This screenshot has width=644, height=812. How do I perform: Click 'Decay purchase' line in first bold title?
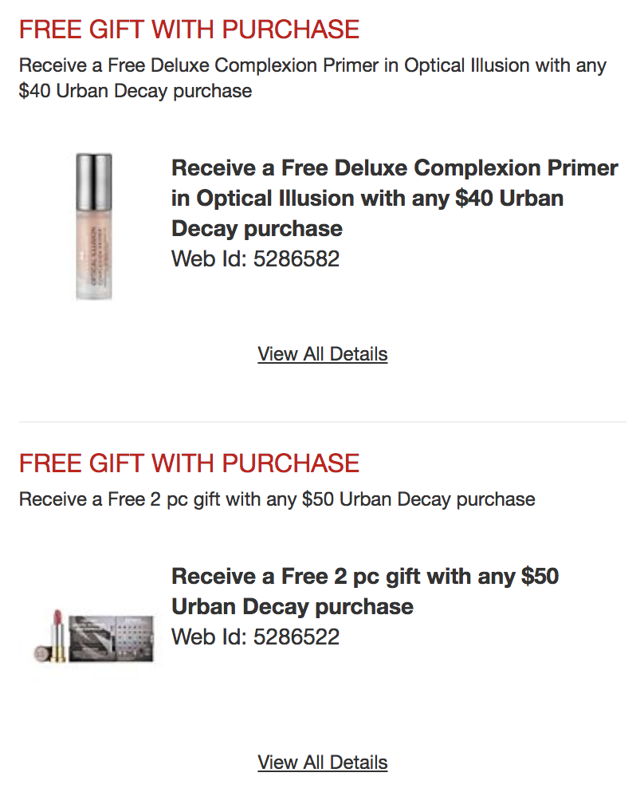257,228
